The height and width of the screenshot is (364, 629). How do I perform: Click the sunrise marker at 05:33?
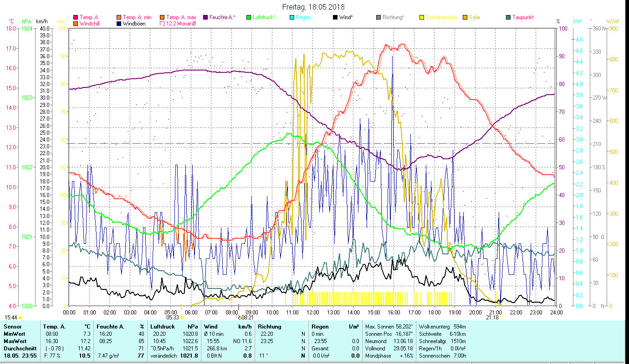182,318
